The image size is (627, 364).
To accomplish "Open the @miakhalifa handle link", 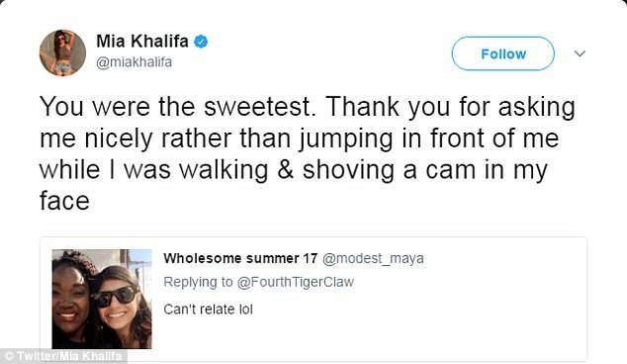I will click(x=134, y=62).
